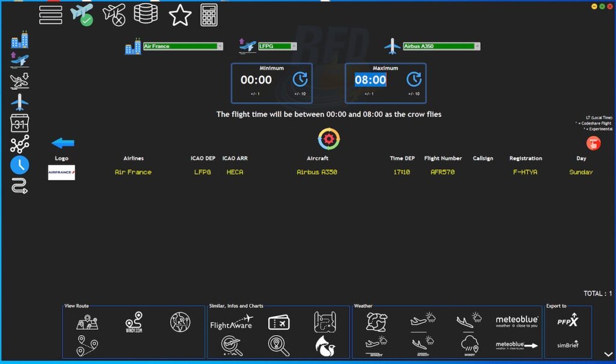Viewport: 616px width, 364px height.
Task: Select the aircraft sidebar icon
Action: point(20,102)
